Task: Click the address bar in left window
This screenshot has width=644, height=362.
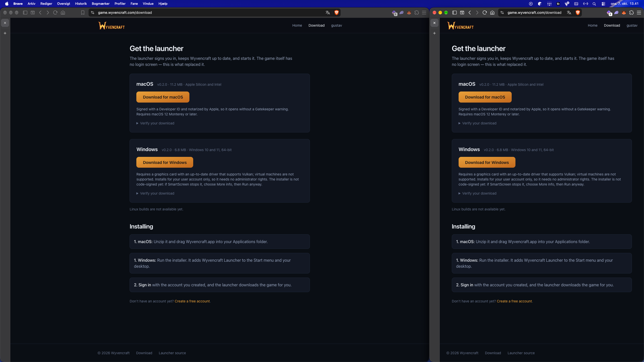Action: (214, 13)
